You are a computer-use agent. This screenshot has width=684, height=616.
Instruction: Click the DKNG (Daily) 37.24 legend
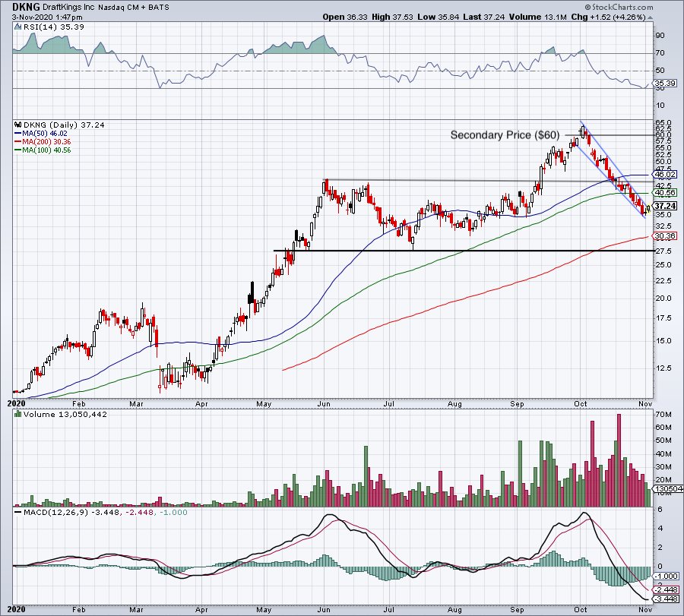tap(64, 125)
